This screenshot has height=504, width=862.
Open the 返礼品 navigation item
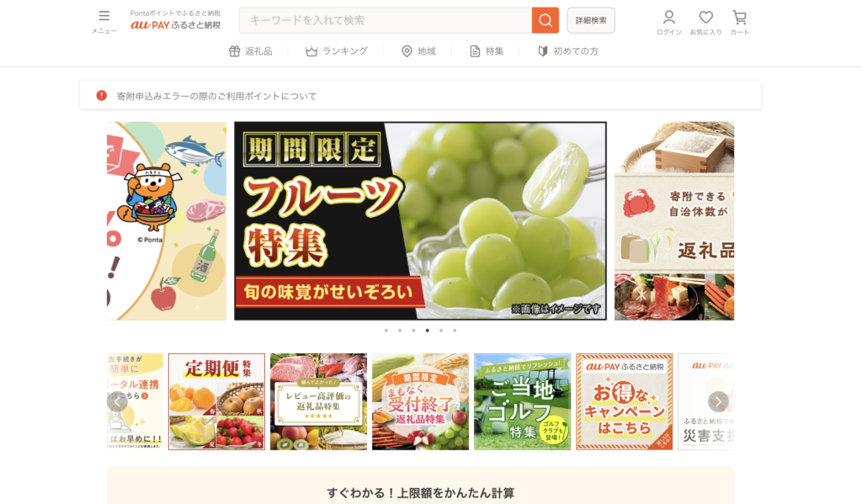point(251,51)
